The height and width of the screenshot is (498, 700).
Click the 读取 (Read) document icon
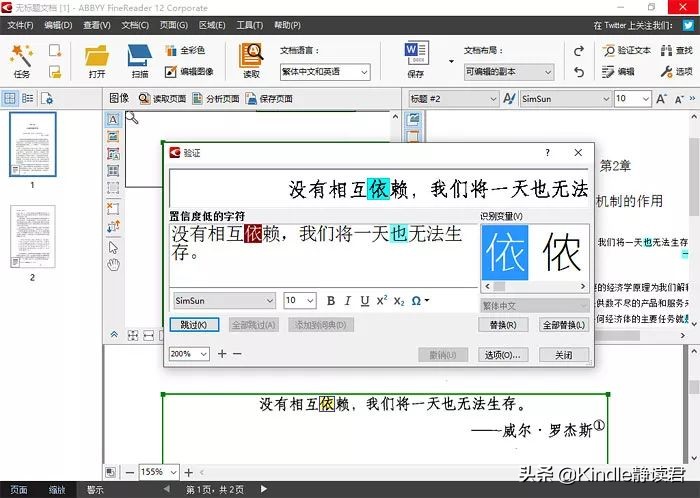tap(251, 61)
